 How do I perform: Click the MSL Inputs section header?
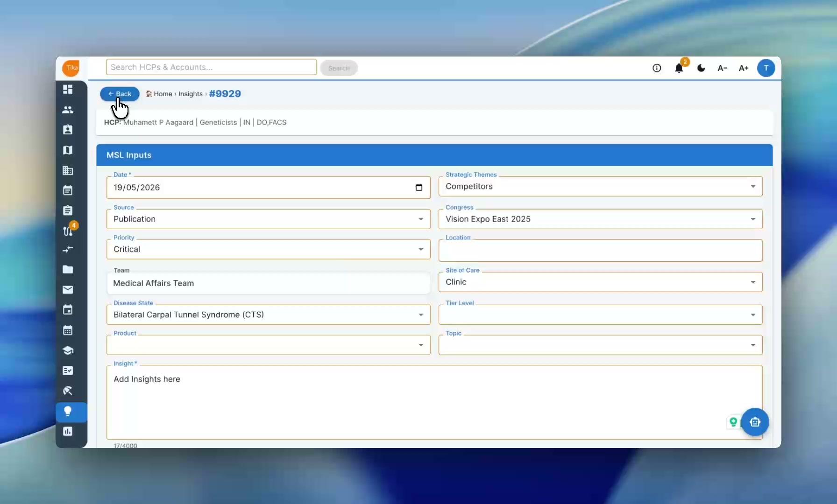pos(434,155)
